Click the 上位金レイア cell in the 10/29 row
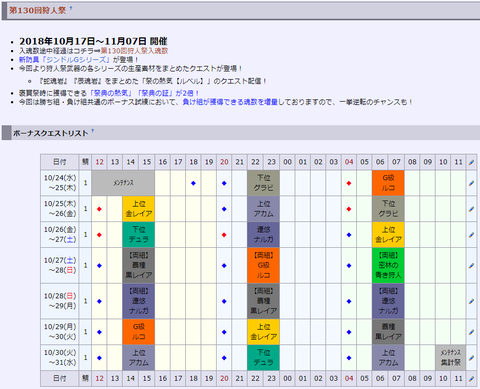 pos(263,332)
